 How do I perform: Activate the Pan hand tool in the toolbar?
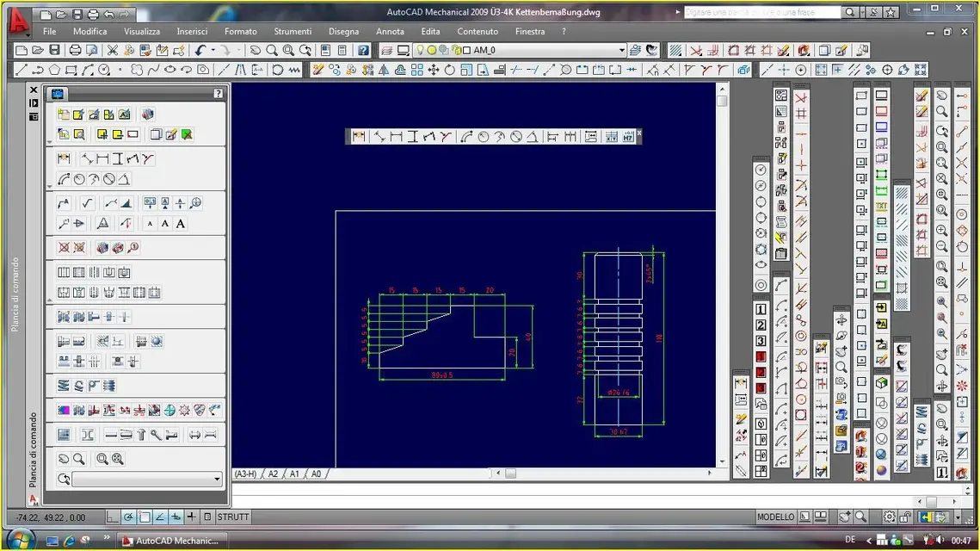click(x=256, y=50)
